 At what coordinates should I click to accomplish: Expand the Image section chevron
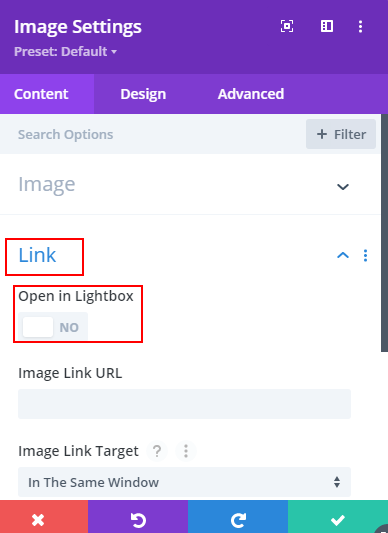tap(343, 186)
